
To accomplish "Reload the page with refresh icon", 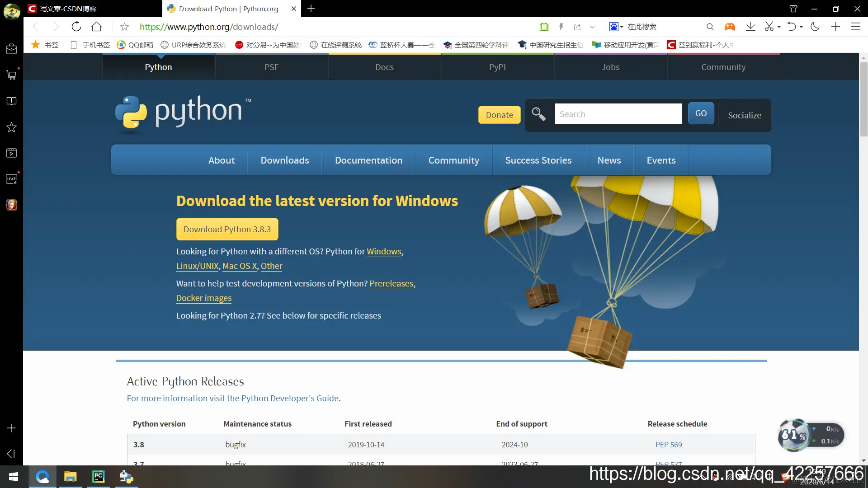I will point(76,27).
